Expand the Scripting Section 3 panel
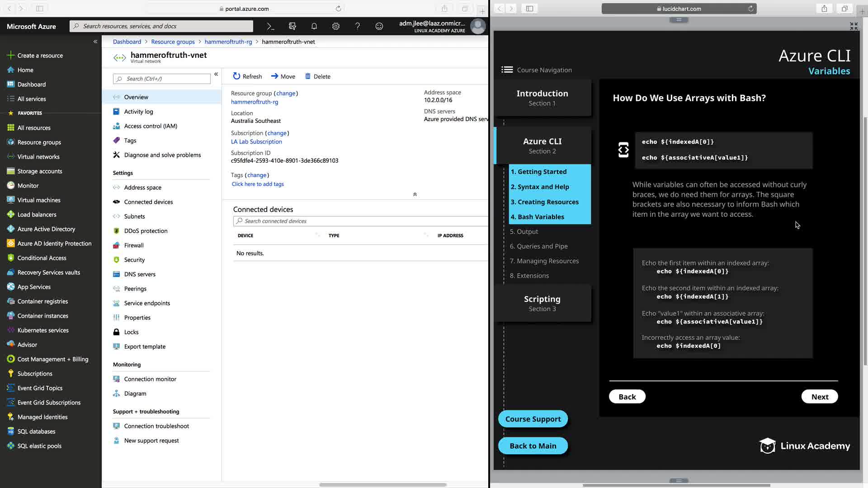Viewport: 868px width, 488px height. (x=542, y=303)
